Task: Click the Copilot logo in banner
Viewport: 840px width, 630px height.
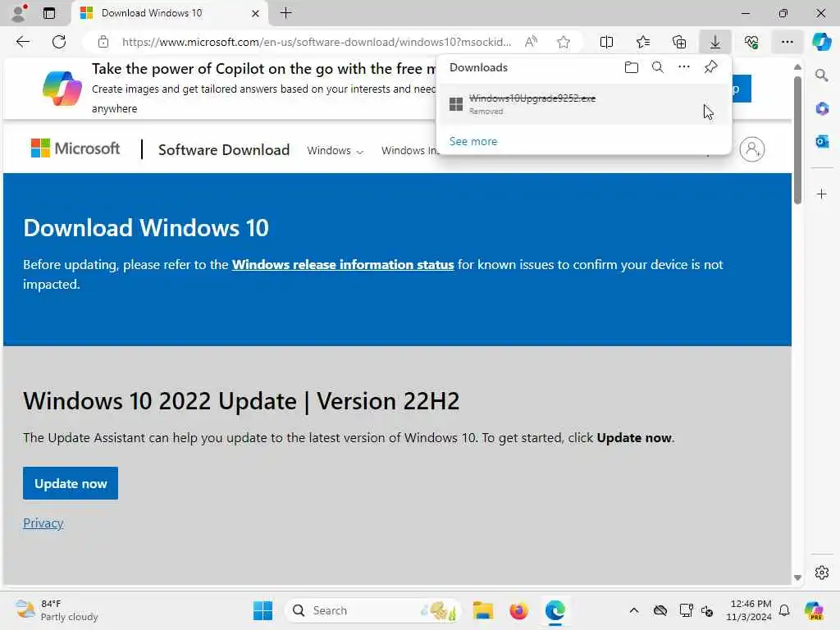Action: (x=62, y=89)
